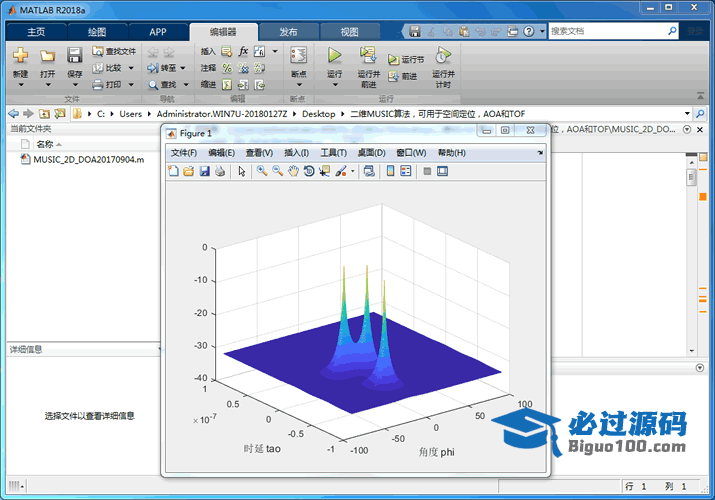Open the 文件(F) menu in Figure 1
Image resolution: width=715 pixels, height=500 pixels.
(184, 153)
